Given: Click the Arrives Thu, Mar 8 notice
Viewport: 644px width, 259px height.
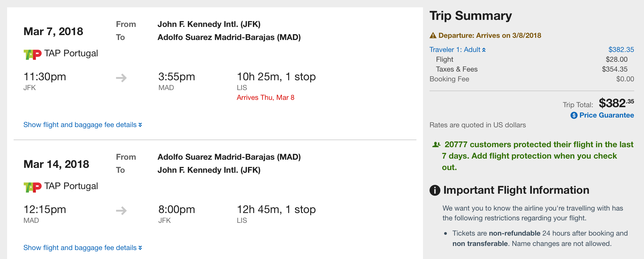Looking at the screenshot, I should [265, 98].
